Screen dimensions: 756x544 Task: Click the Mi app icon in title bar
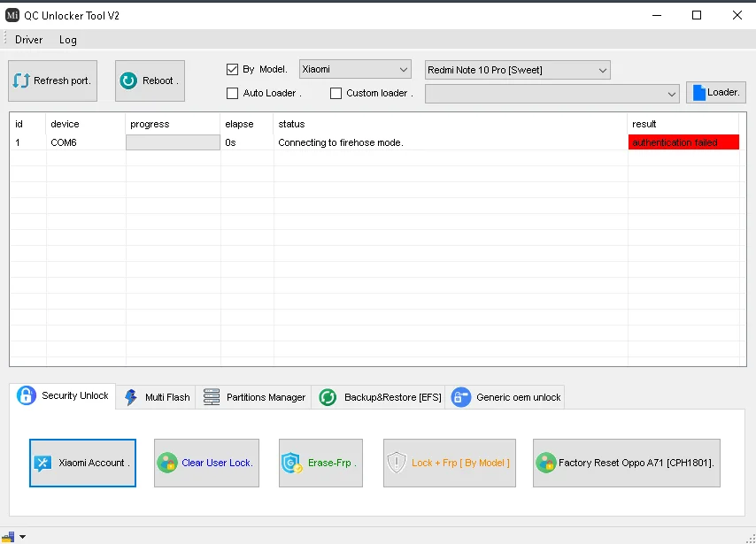click(12, 15)
